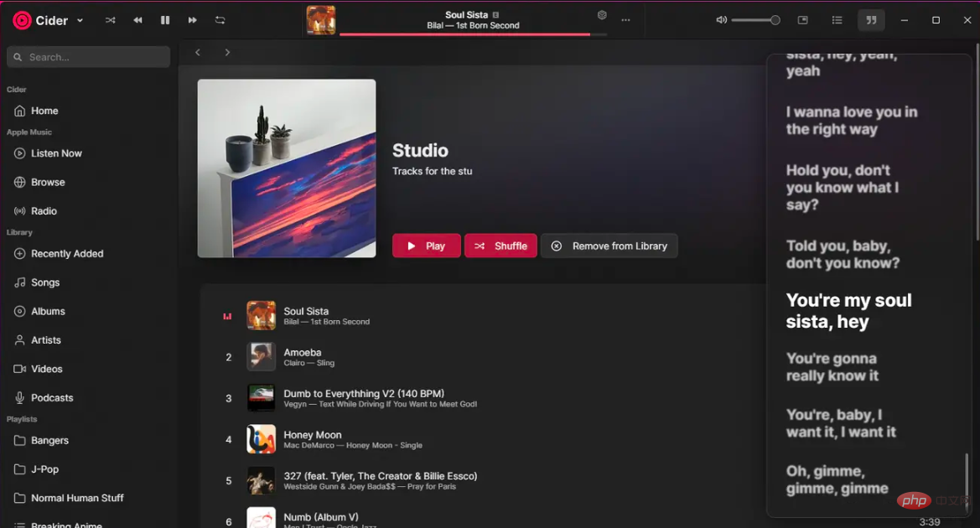Click the Cider logo icon
The width and height of the screenshot is (980, 528).
[x=22, y=21]
